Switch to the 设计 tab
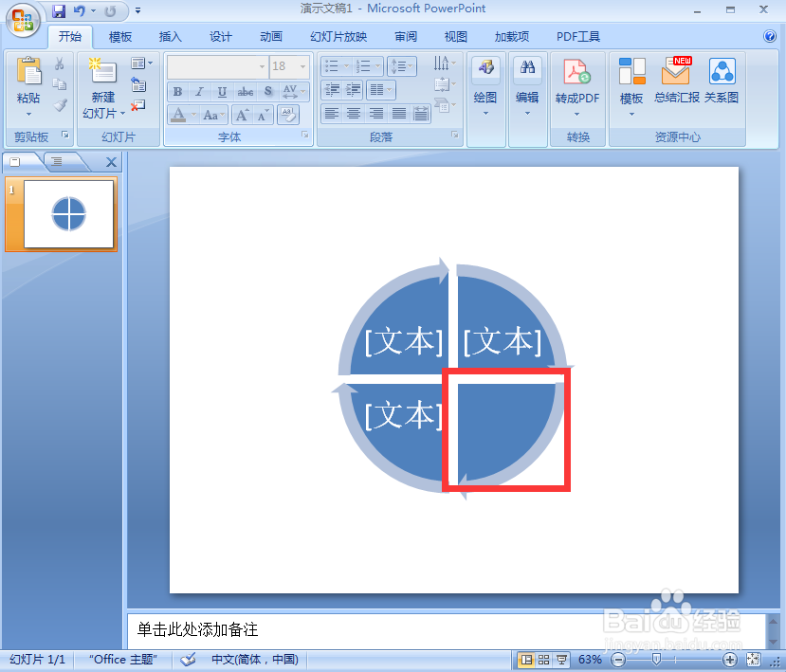Screen dimensions: 786x672 point(221,37)
